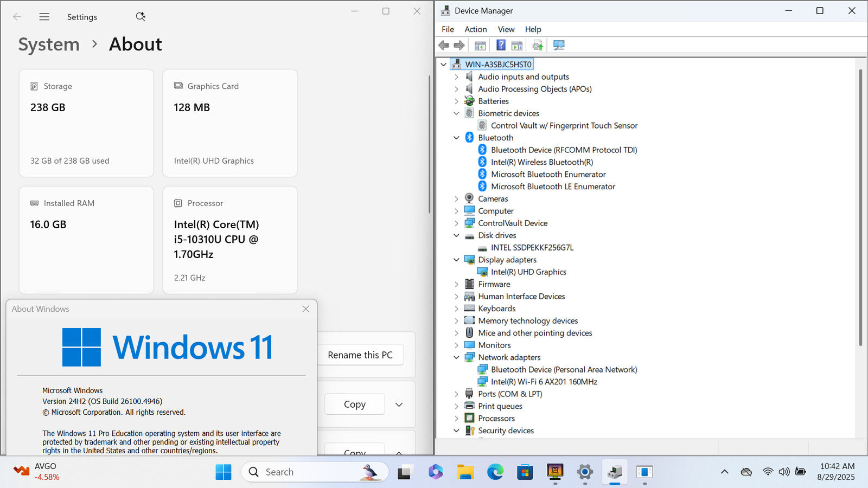Collapse the Biometric devices category
Viewport: 868px width, 488px height.
pos(456,113)
